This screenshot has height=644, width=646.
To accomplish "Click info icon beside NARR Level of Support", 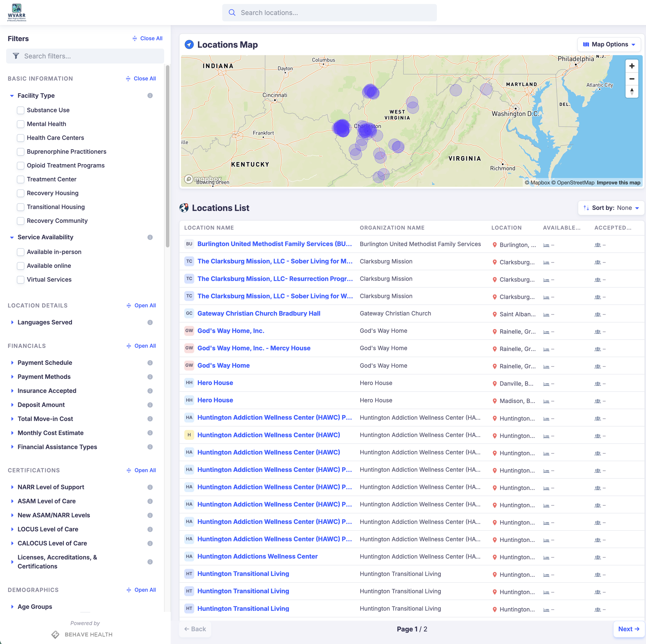I will [x=150, y=487].
